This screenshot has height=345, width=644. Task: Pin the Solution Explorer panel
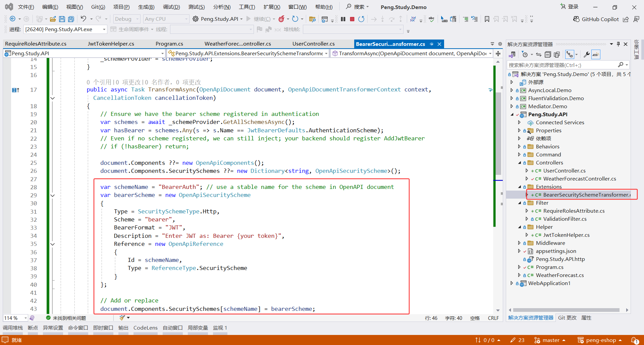[x=618, y=44]
